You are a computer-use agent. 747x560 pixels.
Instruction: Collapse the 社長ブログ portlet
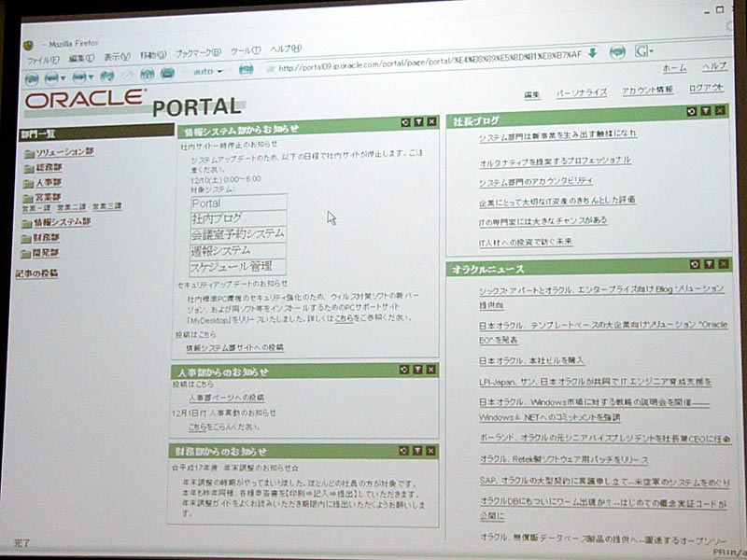click(x=706, y=111)
